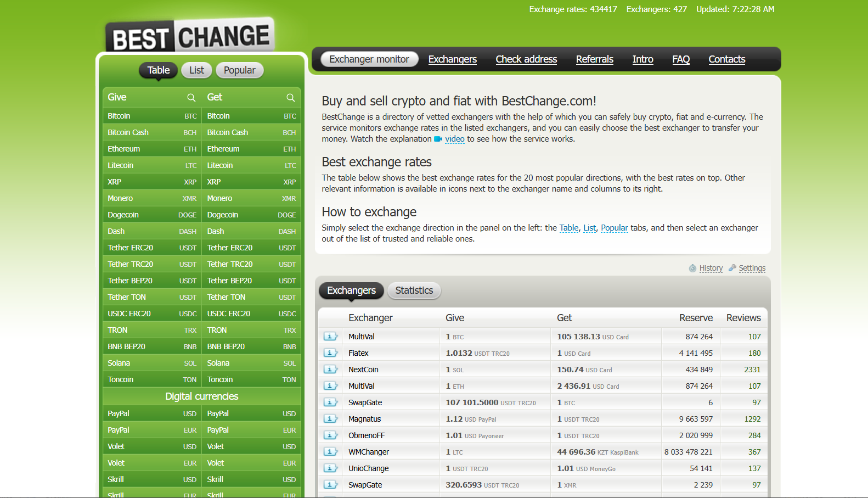Click the 2331 reviews count for NextCoin

752,370
